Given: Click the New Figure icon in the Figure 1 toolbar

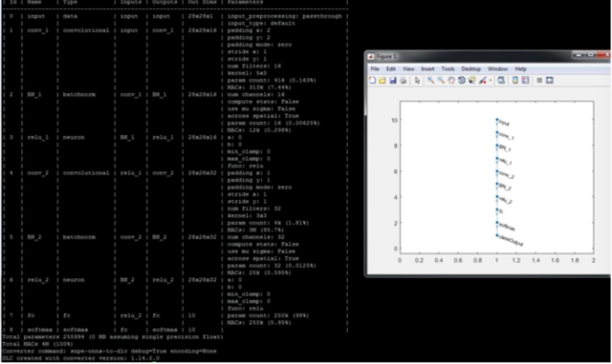Looking at the screenshot, I should click(372, 80).
